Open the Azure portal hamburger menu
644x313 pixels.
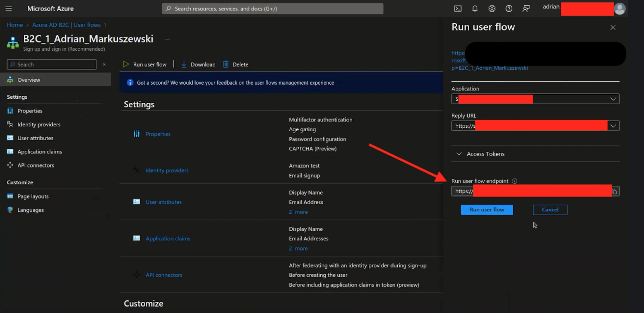click(x=9, y=8)
